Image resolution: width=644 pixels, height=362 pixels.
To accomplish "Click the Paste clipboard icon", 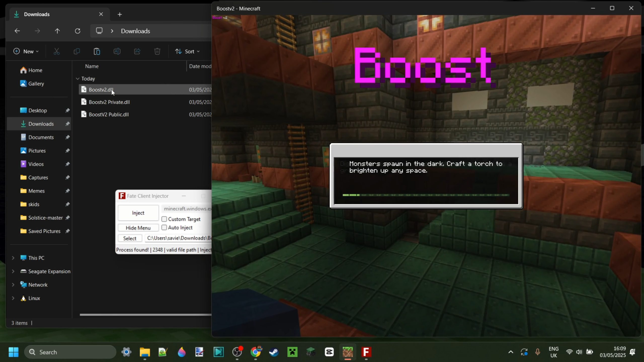I will [x=97, y=52].
